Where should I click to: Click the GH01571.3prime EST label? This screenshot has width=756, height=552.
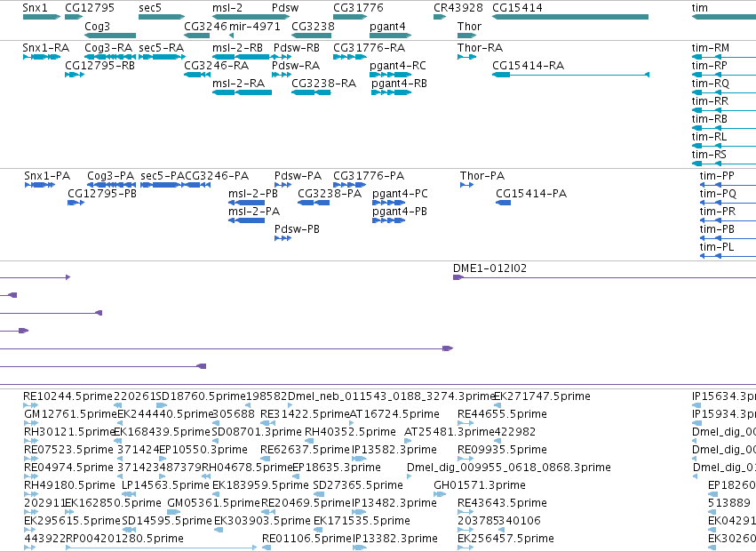[x=480, y=485]
